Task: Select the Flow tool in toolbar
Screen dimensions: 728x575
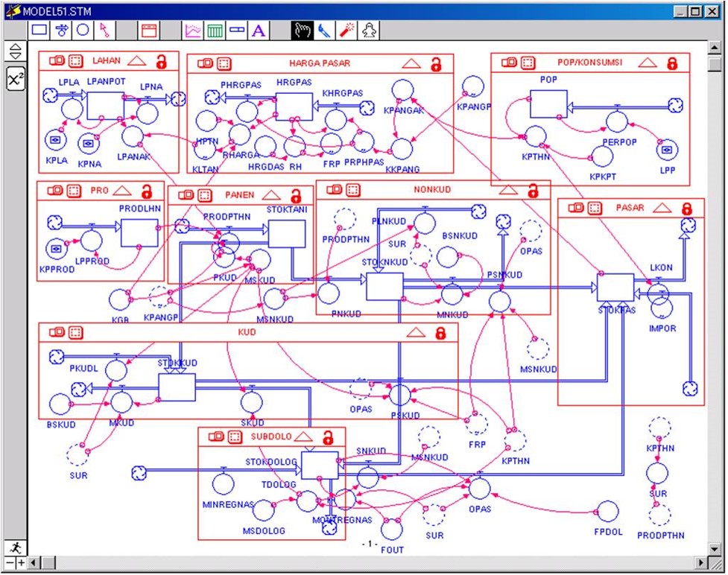Action: click(63, 31)
